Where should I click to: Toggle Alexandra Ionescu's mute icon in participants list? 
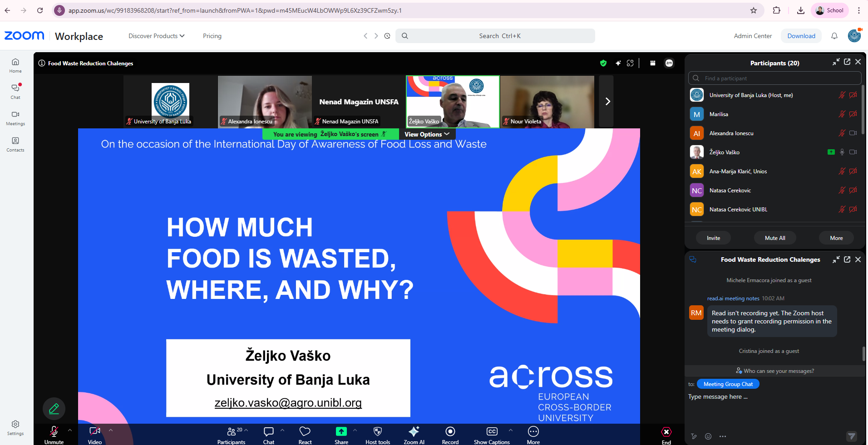tap(842, 133)
